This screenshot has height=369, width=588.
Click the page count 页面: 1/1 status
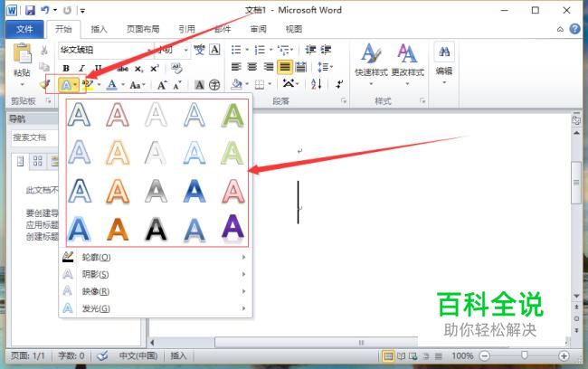[28, 355]
